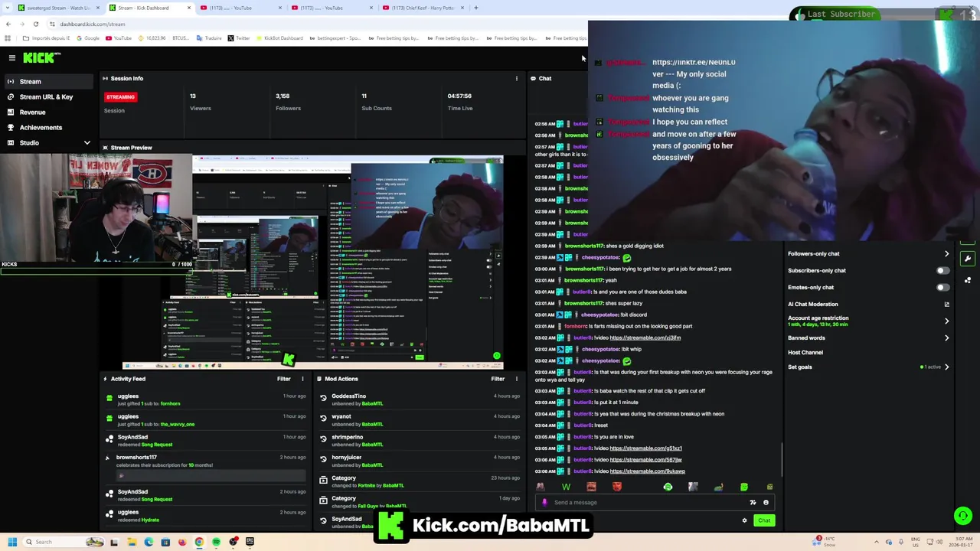Click uggiees gifted sub to fornhorn entry

[x=207, y=399]
